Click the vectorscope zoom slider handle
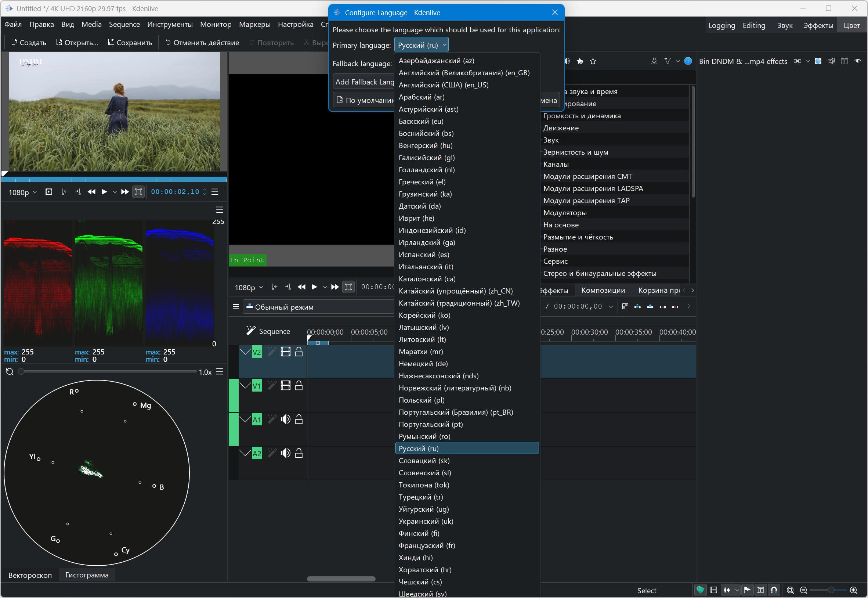This screenshot has width=868, height=598. click(21, 371)
